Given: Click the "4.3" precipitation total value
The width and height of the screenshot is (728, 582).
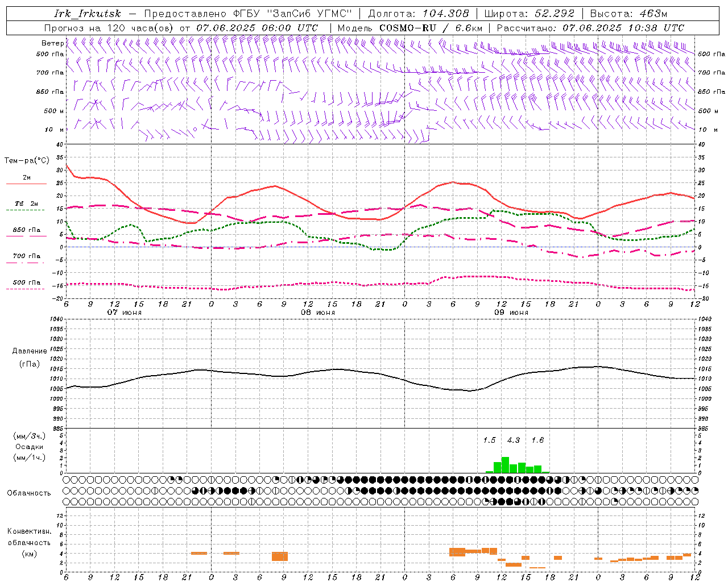Looking at the screenshot, I should coord(514,440).
